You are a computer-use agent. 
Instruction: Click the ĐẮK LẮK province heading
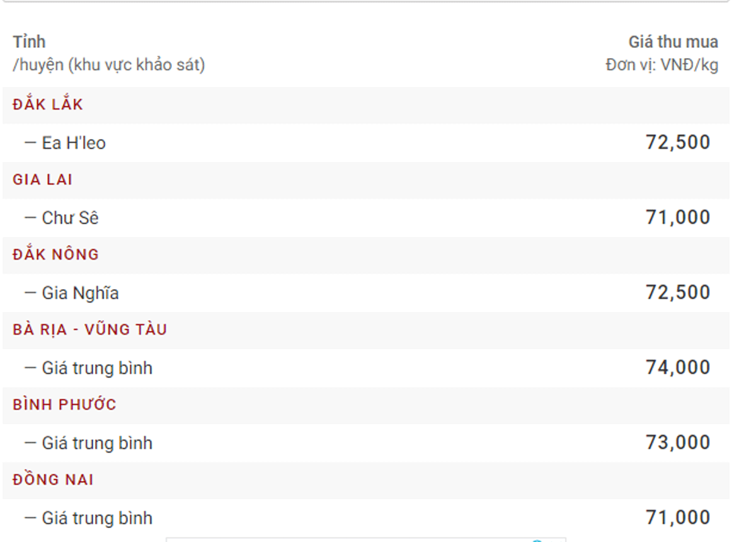[48, 105]
